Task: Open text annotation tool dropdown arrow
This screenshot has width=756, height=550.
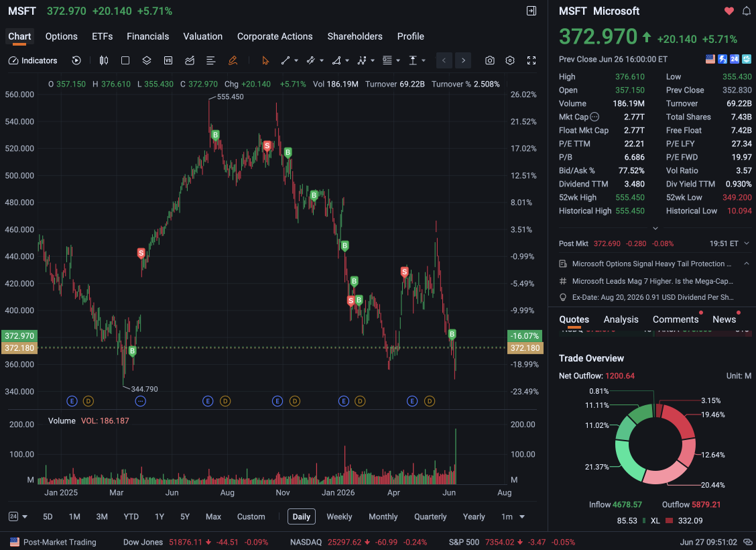Action: 424,61
